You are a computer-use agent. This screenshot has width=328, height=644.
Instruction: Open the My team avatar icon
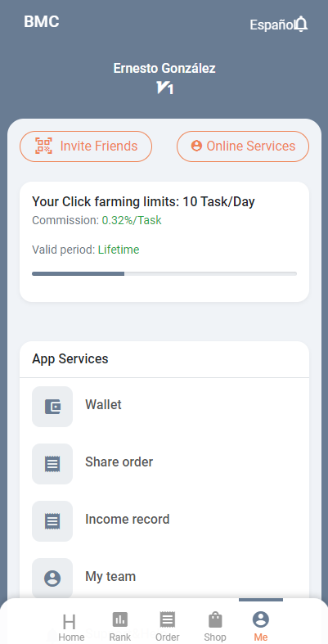tap(52, 579)
